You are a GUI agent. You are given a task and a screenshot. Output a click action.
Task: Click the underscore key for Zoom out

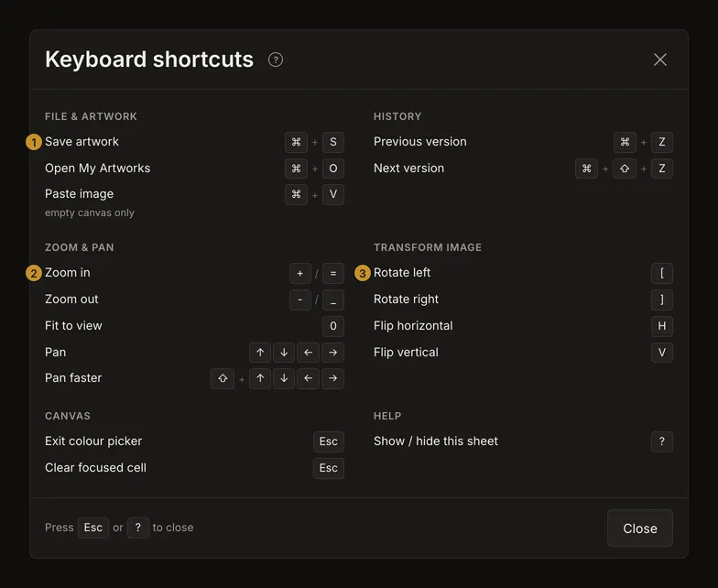tap(333, 300)
